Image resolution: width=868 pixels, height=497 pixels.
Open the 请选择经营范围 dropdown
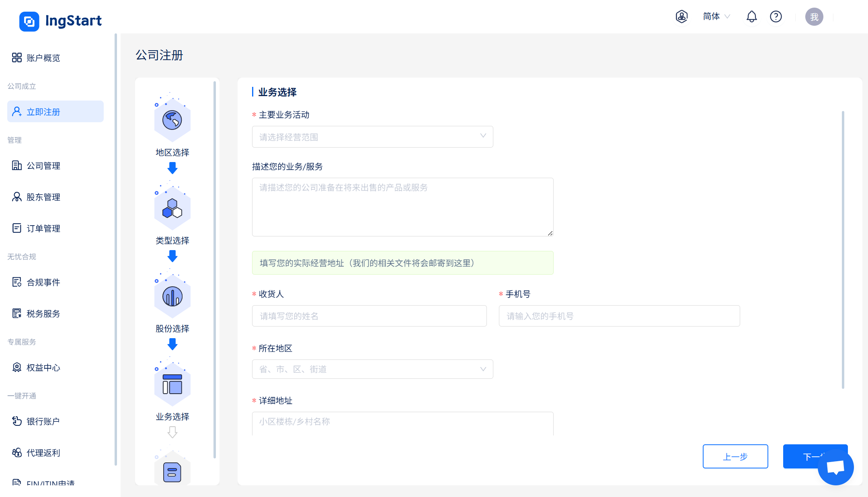pyautogui.click(x=372, y=137)
